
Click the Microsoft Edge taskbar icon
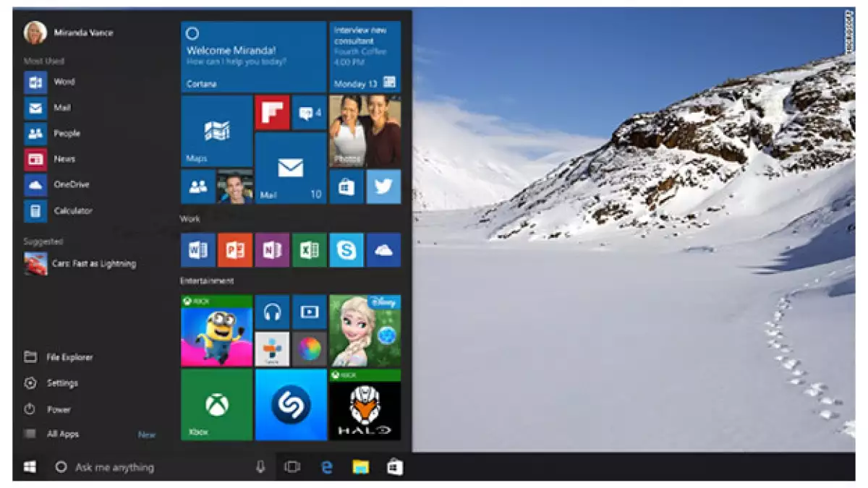click(x=326, y=467)
